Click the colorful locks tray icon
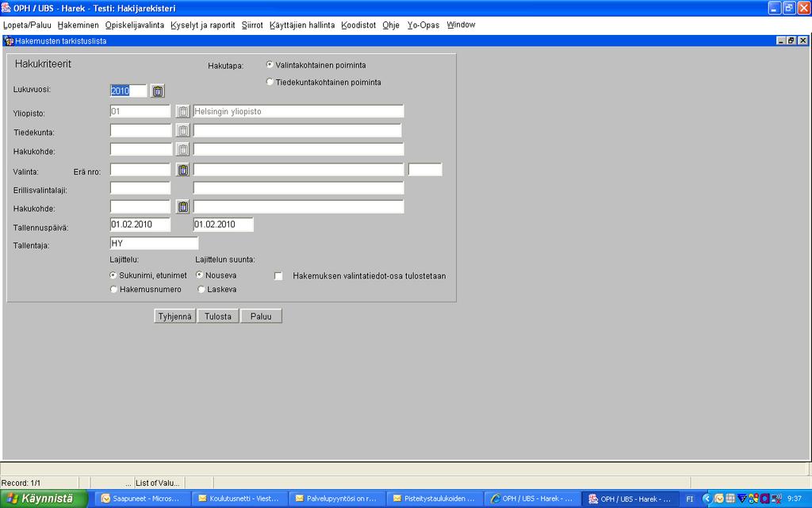 point(753,498)
